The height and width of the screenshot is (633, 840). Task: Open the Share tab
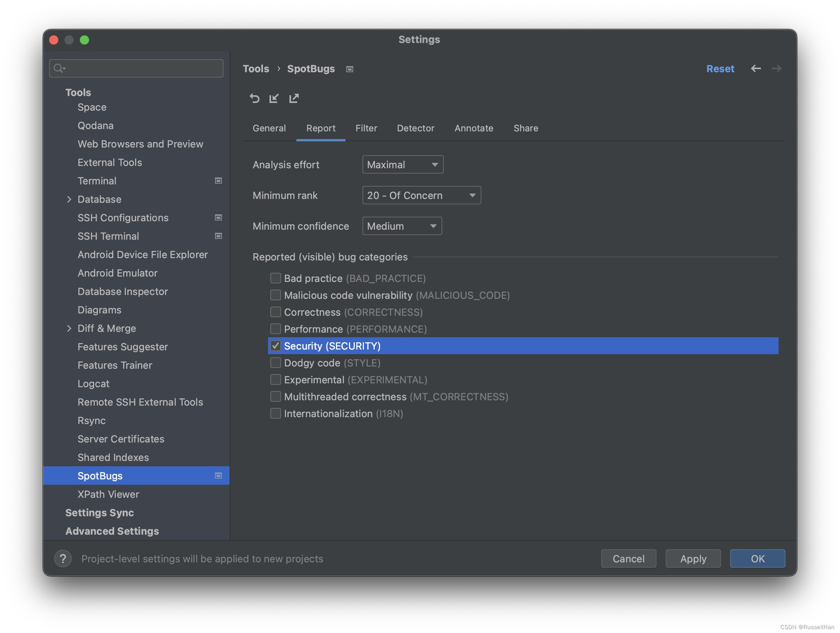pos(526,128)
